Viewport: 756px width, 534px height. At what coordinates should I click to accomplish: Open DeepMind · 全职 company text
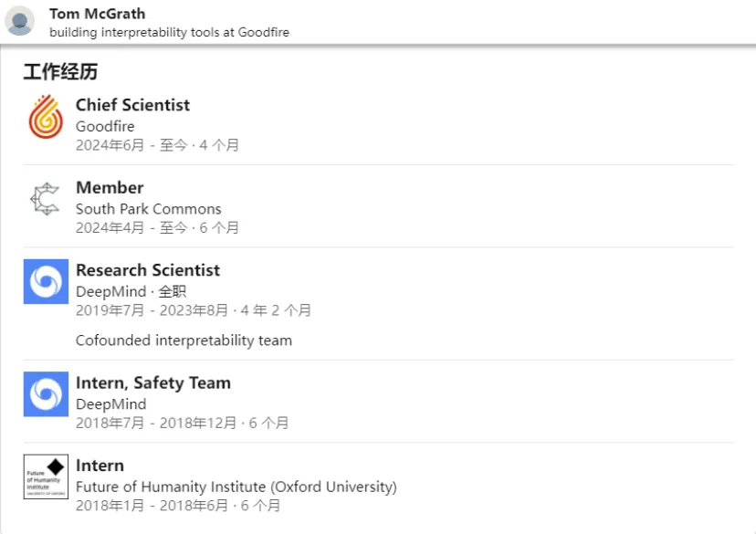131,291
